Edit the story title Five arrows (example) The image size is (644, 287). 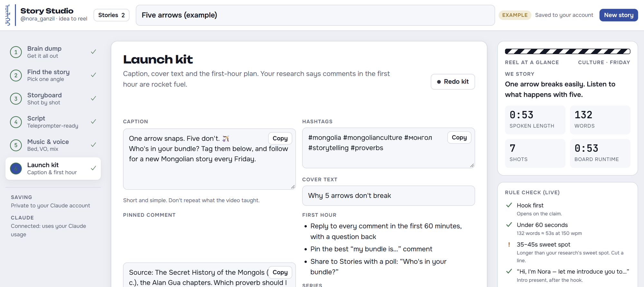point(315,15)
